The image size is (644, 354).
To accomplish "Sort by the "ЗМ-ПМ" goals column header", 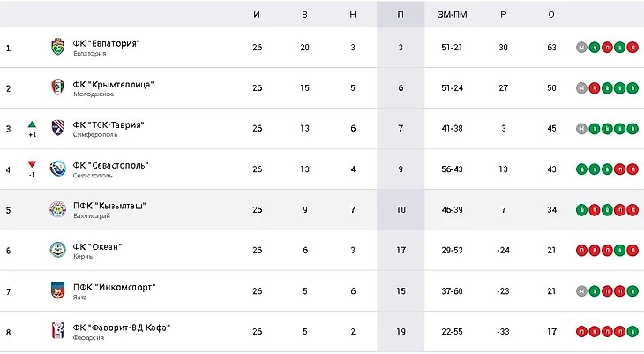I will pyautogui.click(x=451, y=15).
